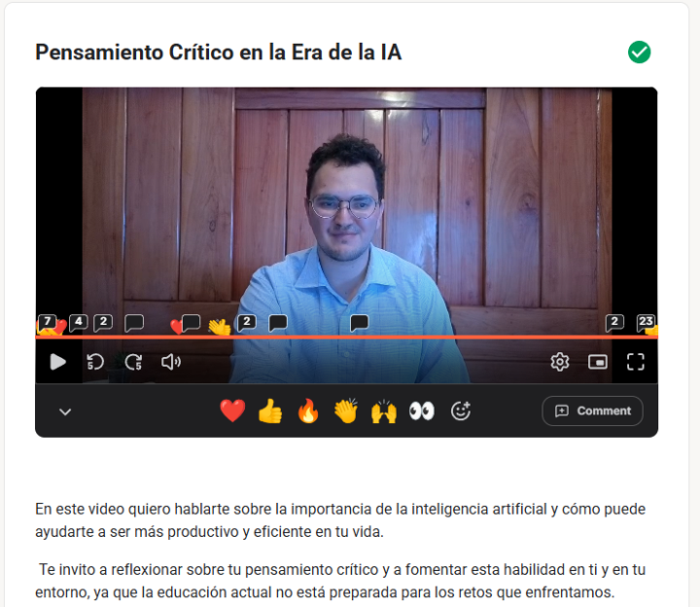
Task: Open the 2-comment marker beside the 4 marker
Action: point(103,322)
